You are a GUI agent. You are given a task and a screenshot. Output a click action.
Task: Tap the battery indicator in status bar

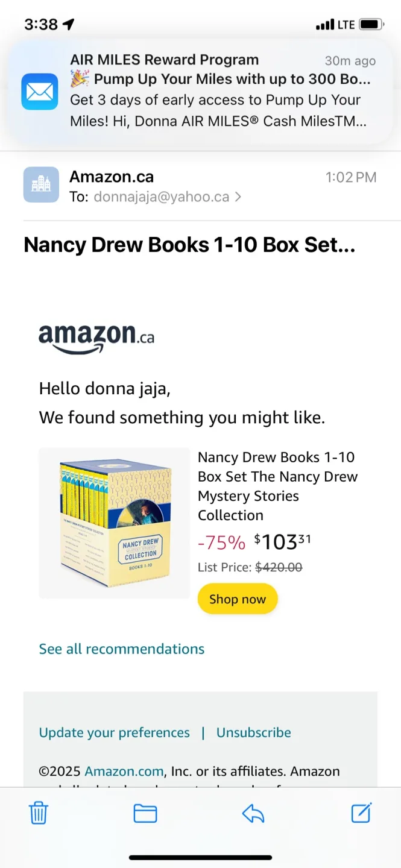pyautogui.click(x=369, y=24)
